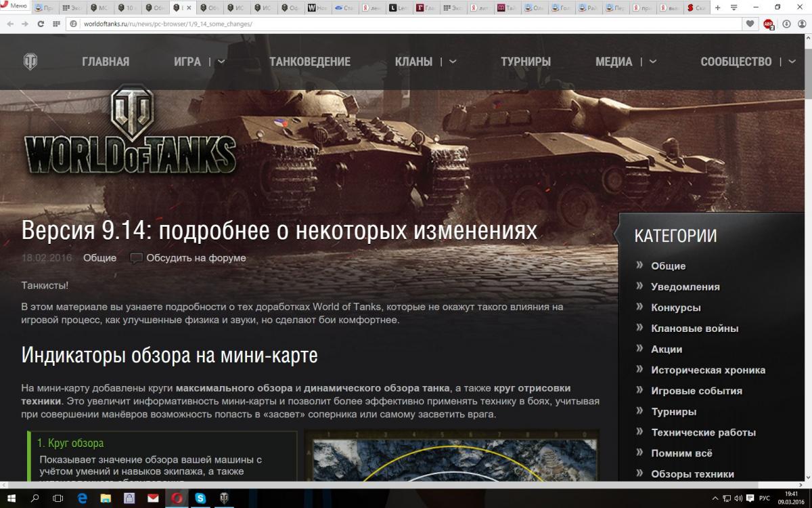Open the МЕДИА navigation item
The height and width of the screenshot is (508, 812).
[x=614, y=62]
